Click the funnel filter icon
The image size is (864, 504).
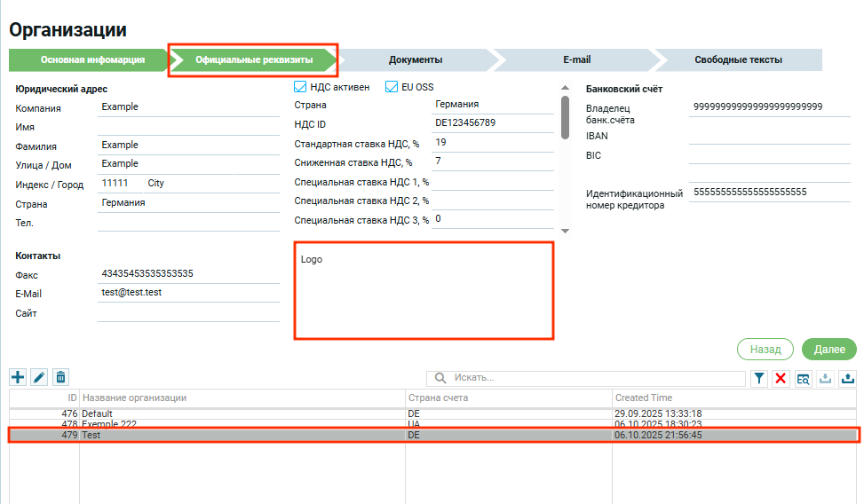[759, 379]
